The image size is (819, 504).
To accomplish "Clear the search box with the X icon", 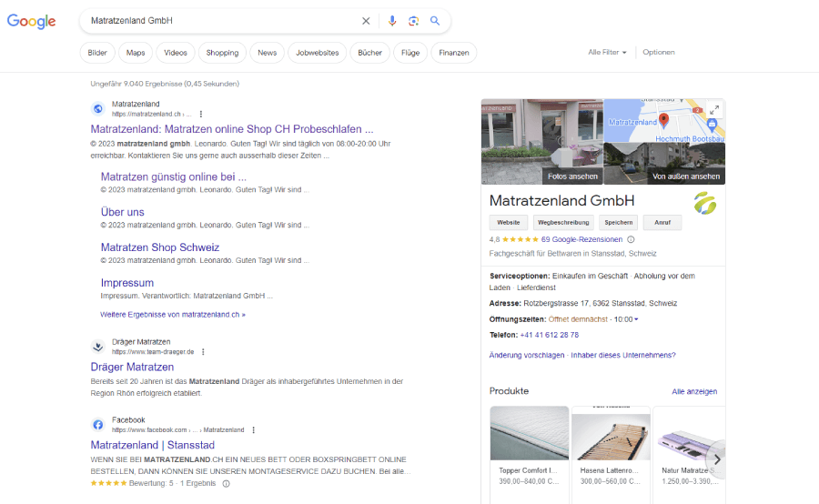I will (366, 21).
